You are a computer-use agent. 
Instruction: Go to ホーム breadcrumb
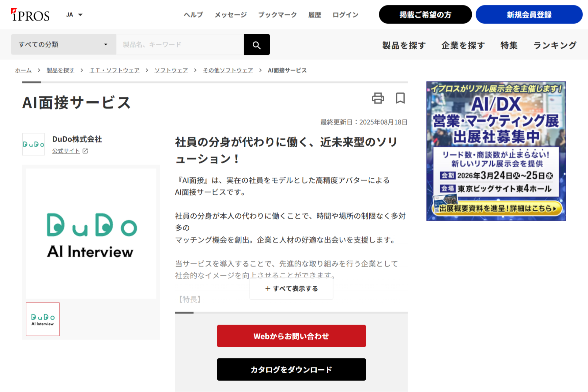pos(23,70)
